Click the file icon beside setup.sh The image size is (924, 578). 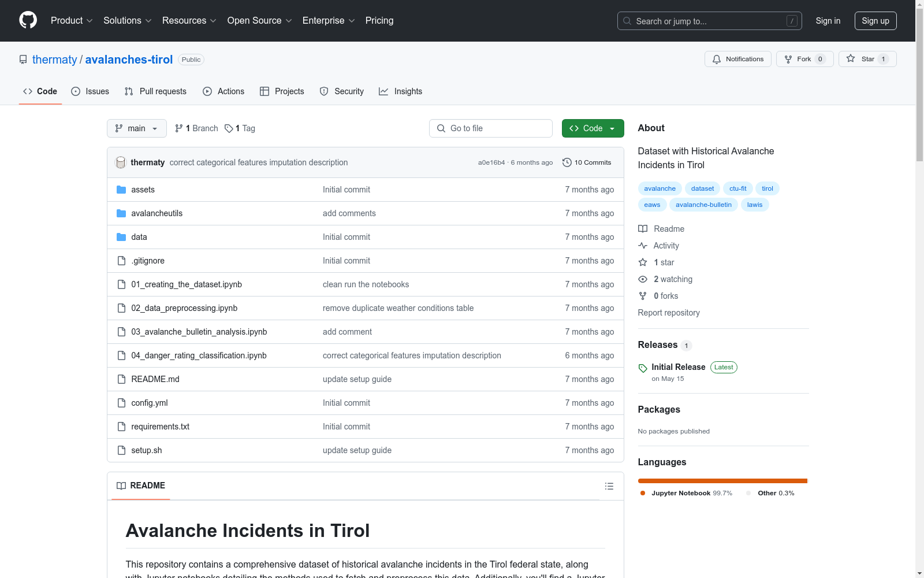[x=121, y=450]
